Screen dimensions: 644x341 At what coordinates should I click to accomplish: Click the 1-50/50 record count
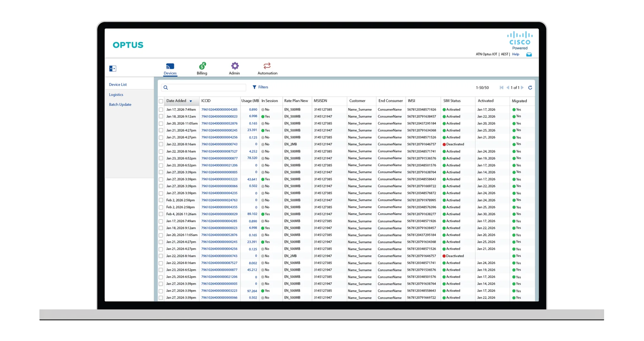482,88
